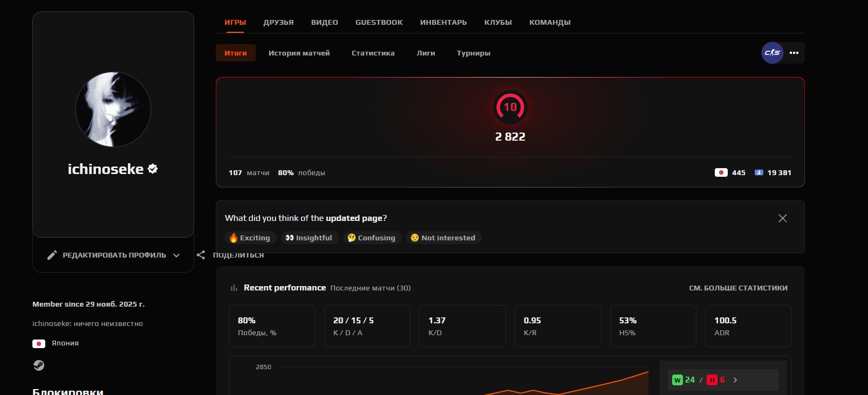
Task: Click the ELO performance graph line
Action: click(593, 384)
